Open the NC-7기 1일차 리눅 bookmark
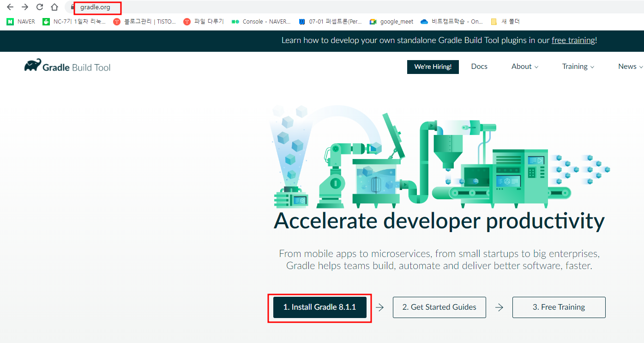 click(x=74, y=21)
